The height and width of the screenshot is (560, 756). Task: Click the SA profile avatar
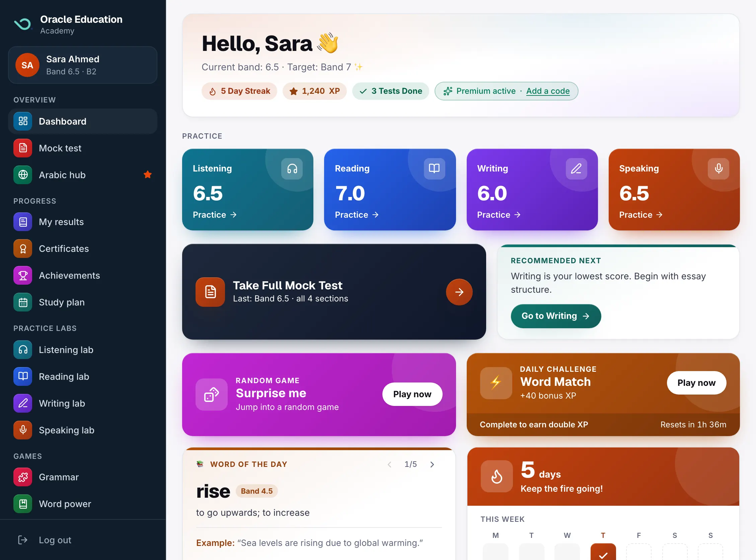(27, 65)
